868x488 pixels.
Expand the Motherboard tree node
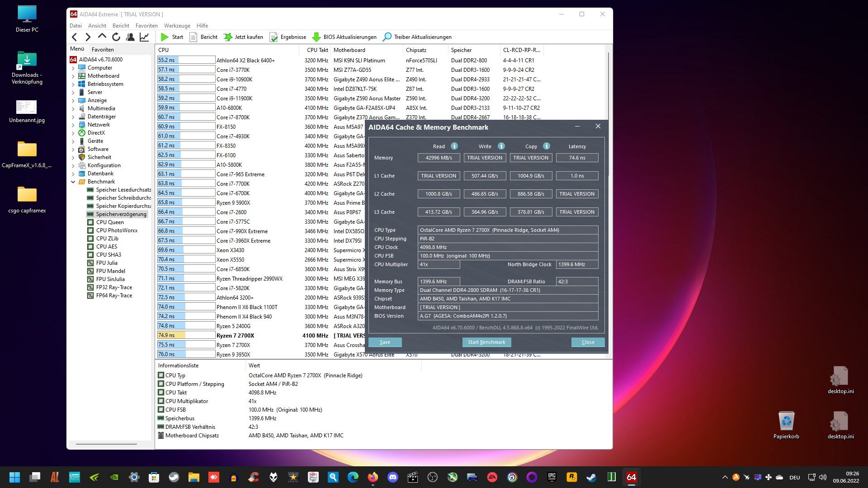[x=73, y=76]
